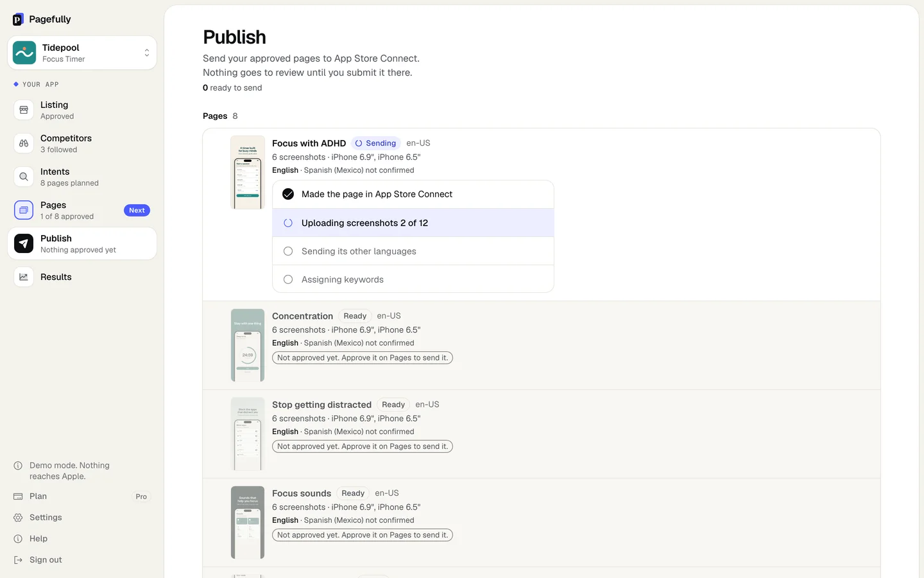This screenshot has height=578, width=924.
Task: Go to Competitors section
Action: 82,143
